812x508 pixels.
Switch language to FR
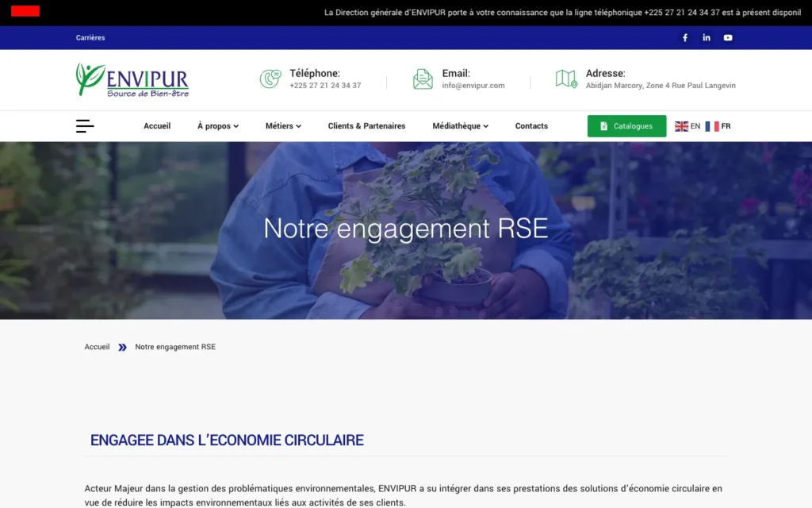pos(726,126)
